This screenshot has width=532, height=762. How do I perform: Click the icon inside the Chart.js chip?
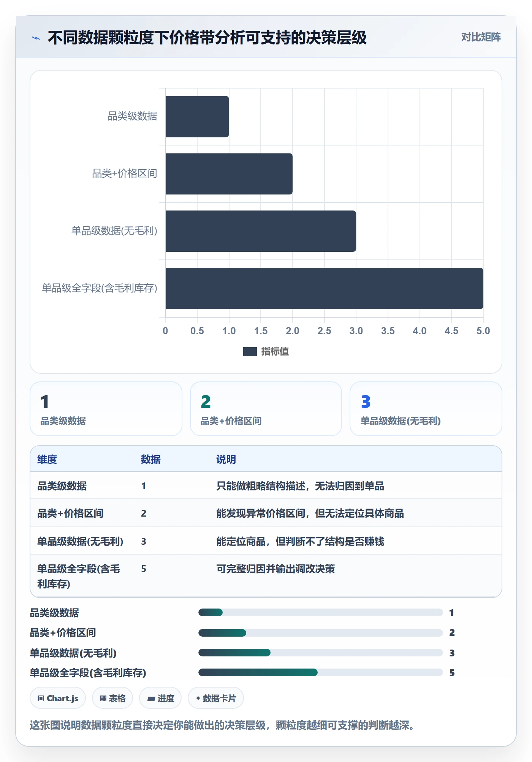41,699
